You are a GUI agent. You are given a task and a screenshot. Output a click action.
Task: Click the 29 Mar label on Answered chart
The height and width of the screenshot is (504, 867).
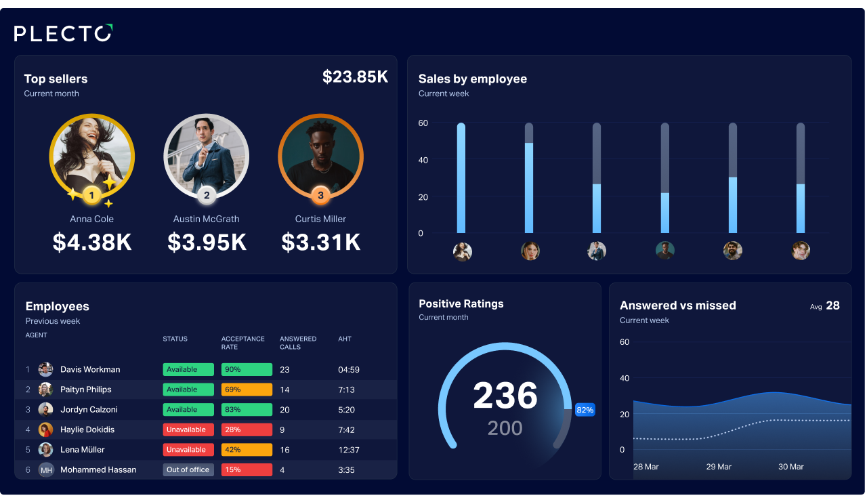coord(719,467)
